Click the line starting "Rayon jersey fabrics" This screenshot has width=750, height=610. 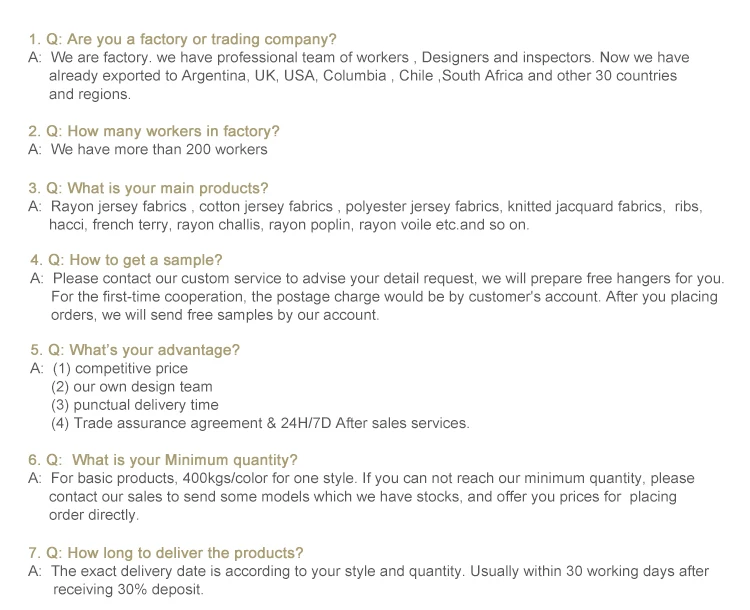pyautogui.click(x=376, y=206)
